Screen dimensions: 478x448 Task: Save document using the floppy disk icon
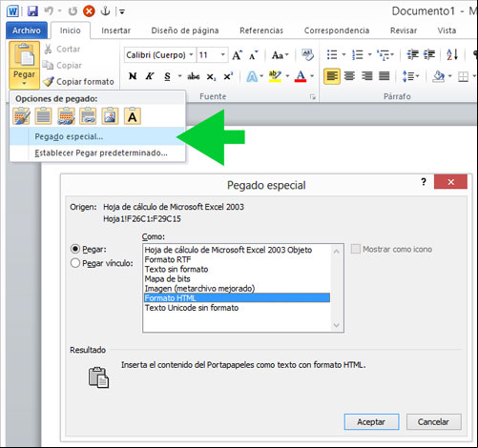point(32,11)
